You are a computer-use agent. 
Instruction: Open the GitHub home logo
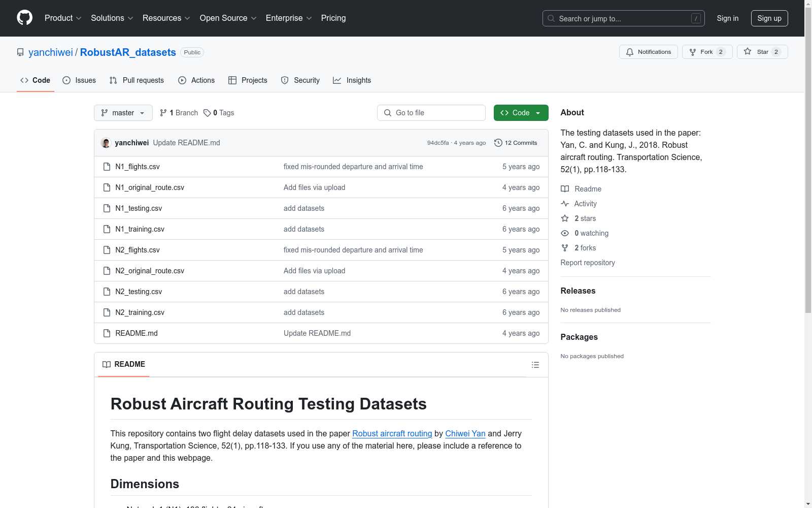point(24,18)
